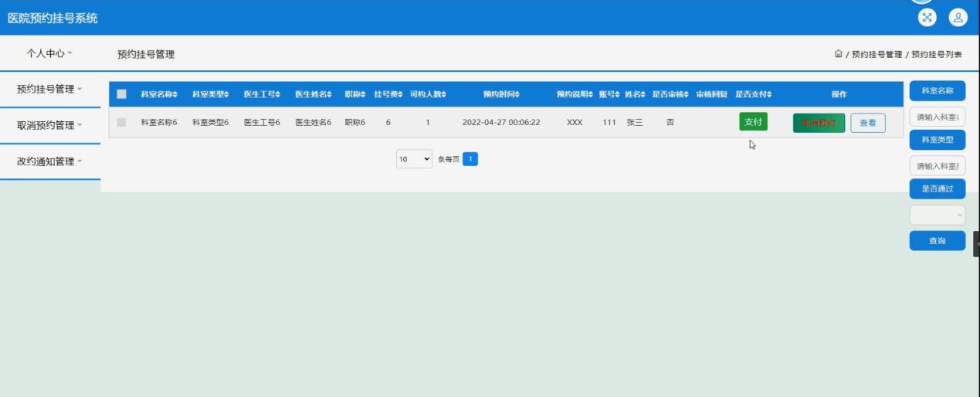Click the 查询 search button

pos(938,241)
